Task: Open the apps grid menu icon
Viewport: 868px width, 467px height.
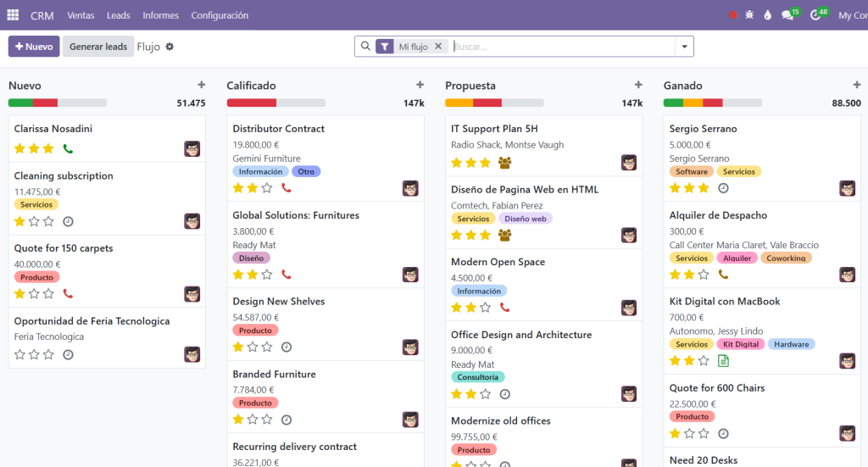Action: (13, 15)
